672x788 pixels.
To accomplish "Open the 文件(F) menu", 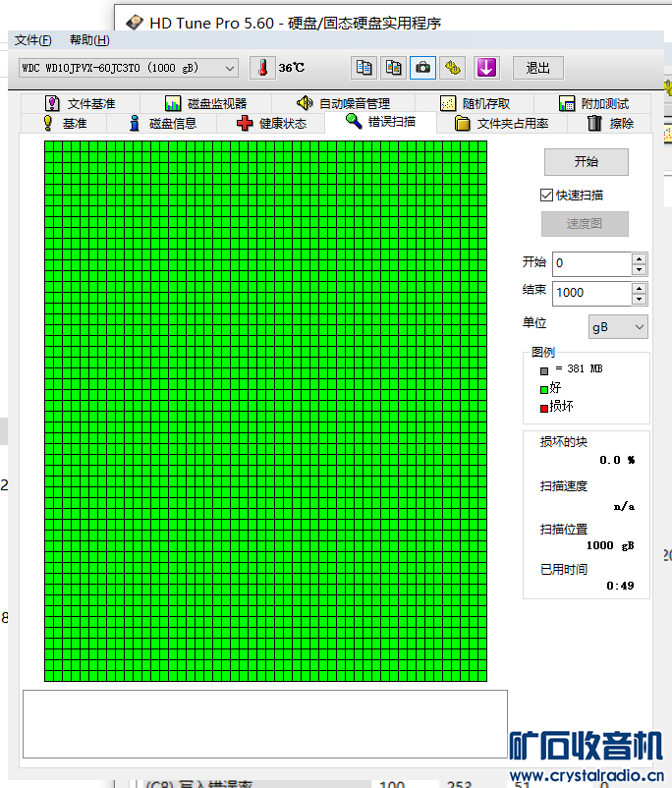I will pyautogui.click(x=32, y=40).
